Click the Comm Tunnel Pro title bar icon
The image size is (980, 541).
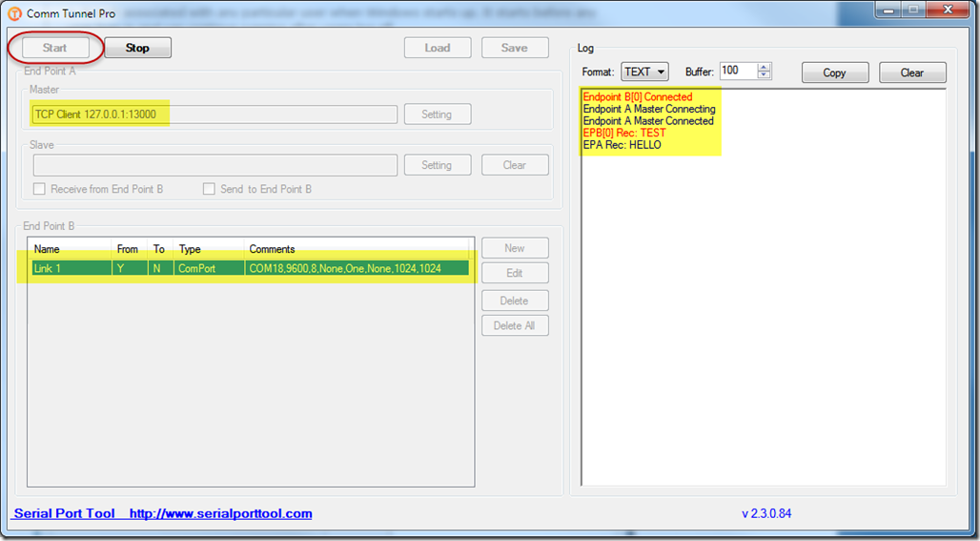14,13
